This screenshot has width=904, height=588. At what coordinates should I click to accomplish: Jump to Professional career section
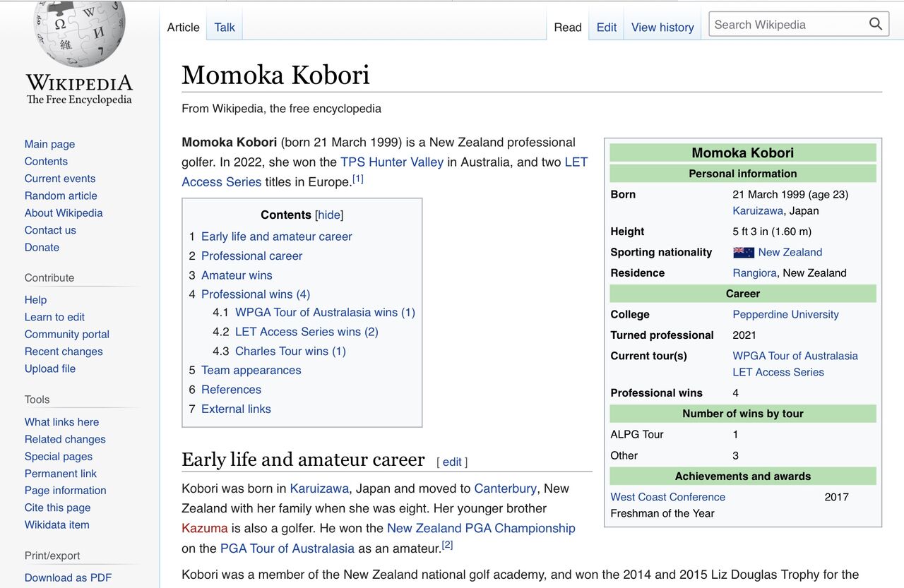(251, 256)
